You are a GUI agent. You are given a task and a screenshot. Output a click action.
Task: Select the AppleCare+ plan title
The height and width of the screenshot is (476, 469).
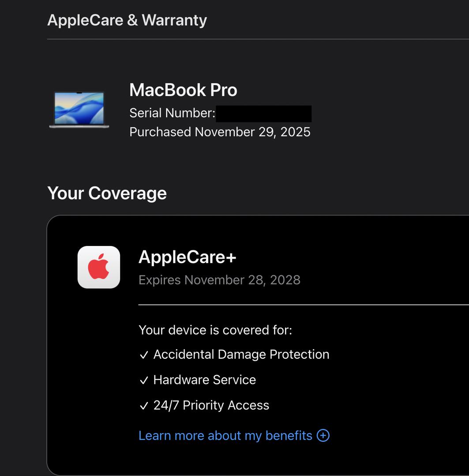pyautogui.click(x=188, y=257)
